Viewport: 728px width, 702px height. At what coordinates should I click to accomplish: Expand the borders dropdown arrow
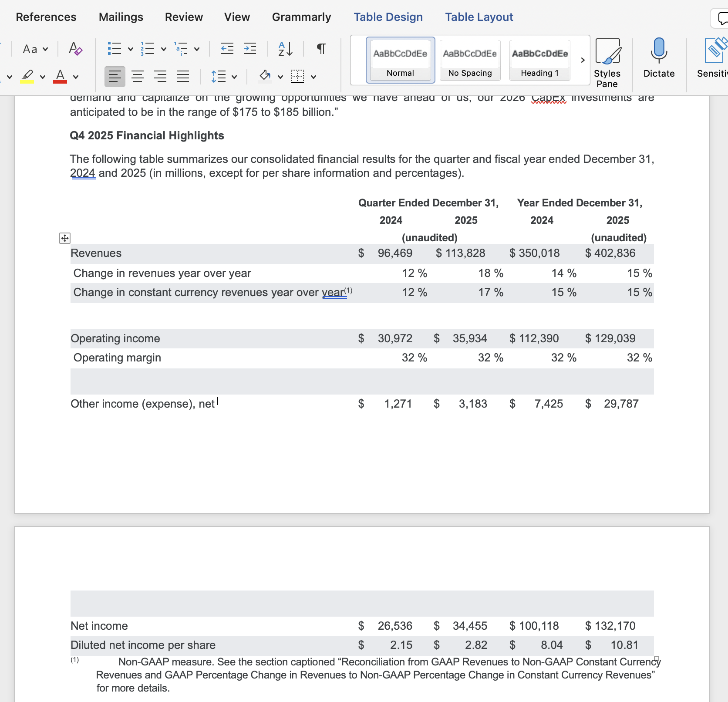[x=313, y=77]
